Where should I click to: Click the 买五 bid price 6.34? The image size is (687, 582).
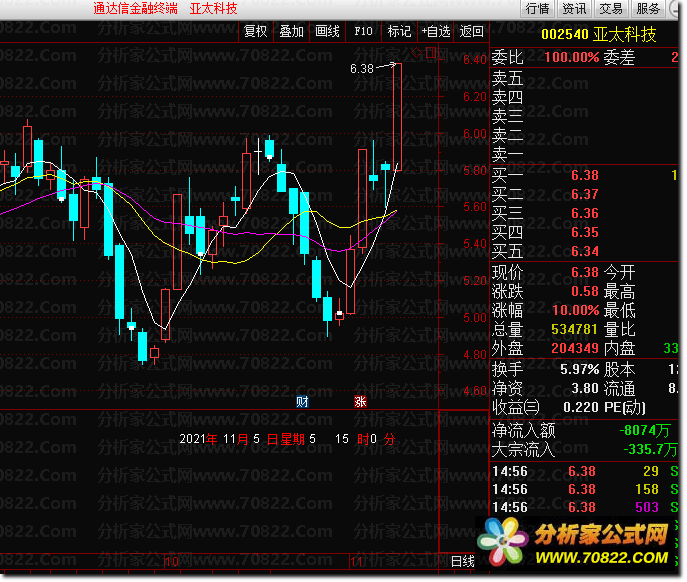coord(585,251)
